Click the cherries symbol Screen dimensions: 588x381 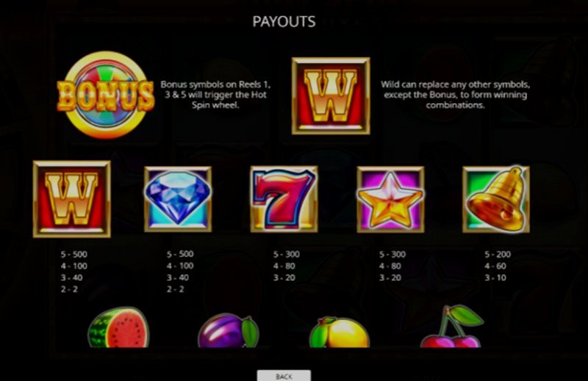click(x=451, y=327)
